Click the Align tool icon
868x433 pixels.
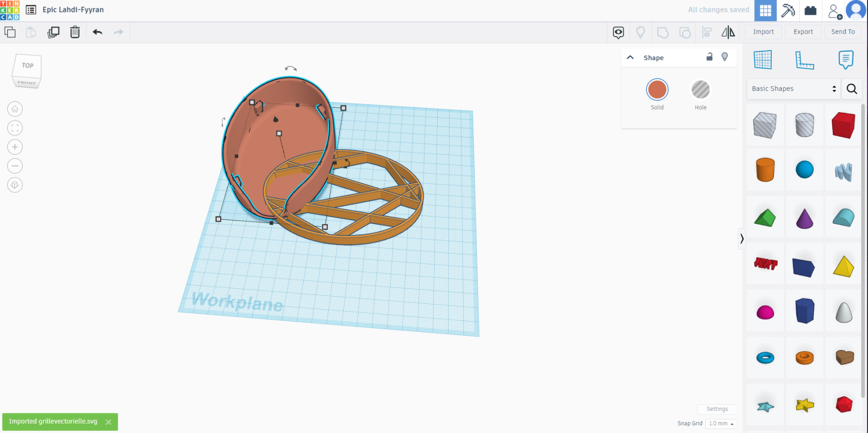pos(707,33)
